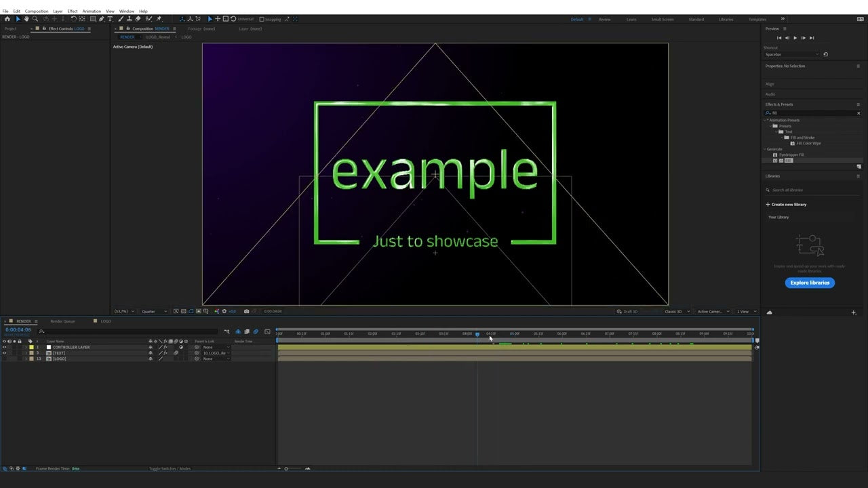
Task: Switch to the Render Queue tab
Action: coord(62,321)
